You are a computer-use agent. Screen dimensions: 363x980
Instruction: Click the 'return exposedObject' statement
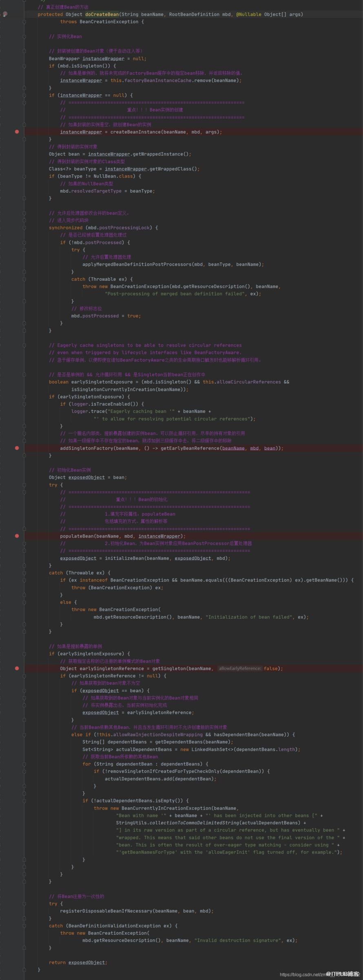pos(78,962)
